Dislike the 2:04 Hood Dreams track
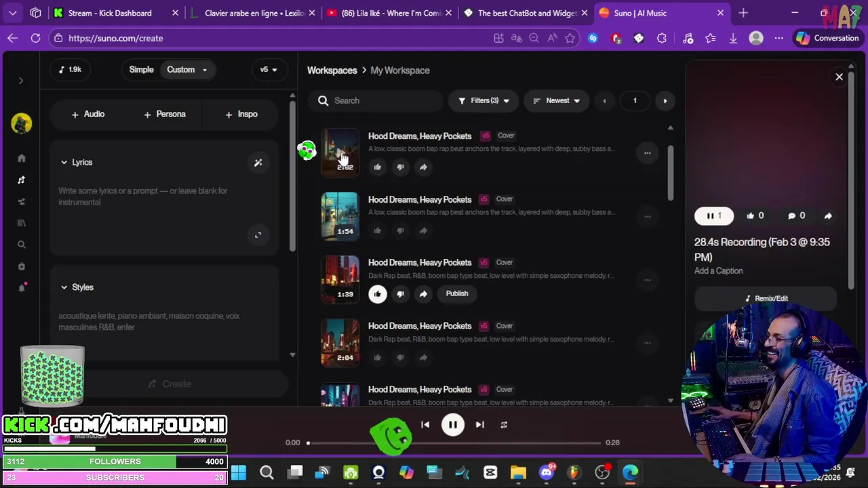 [x=400, y=357]
